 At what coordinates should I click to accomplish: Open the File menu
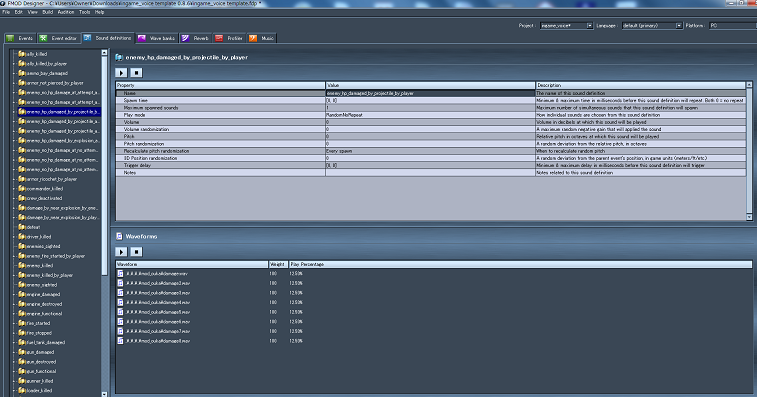[6, 12]
